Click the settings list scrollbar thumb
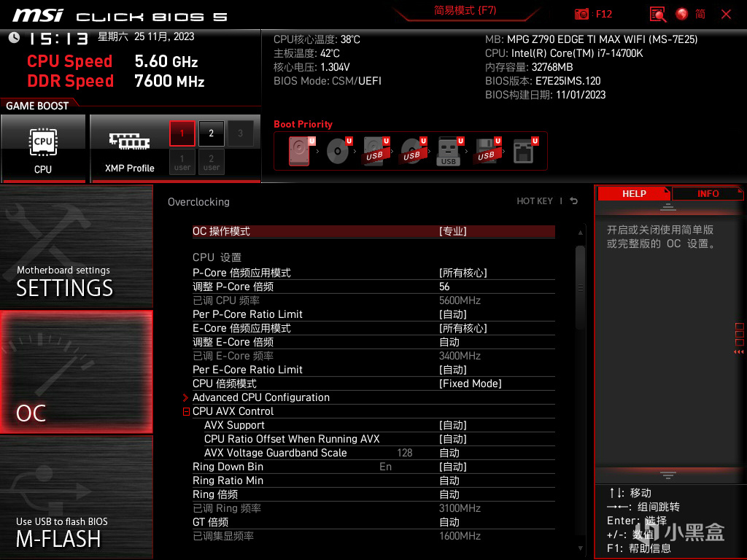Image resolution: width=747 pixels, height=560 pixels. [x=580, y=287]
